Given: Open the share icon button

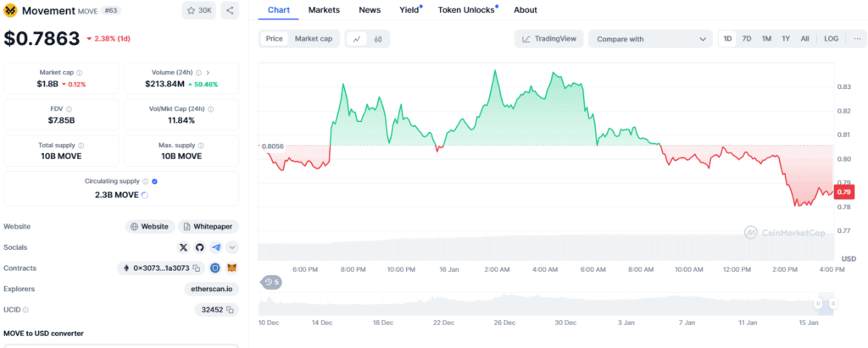Looking at the screenshot, I should pyautogui.click(x=230, y=10).
